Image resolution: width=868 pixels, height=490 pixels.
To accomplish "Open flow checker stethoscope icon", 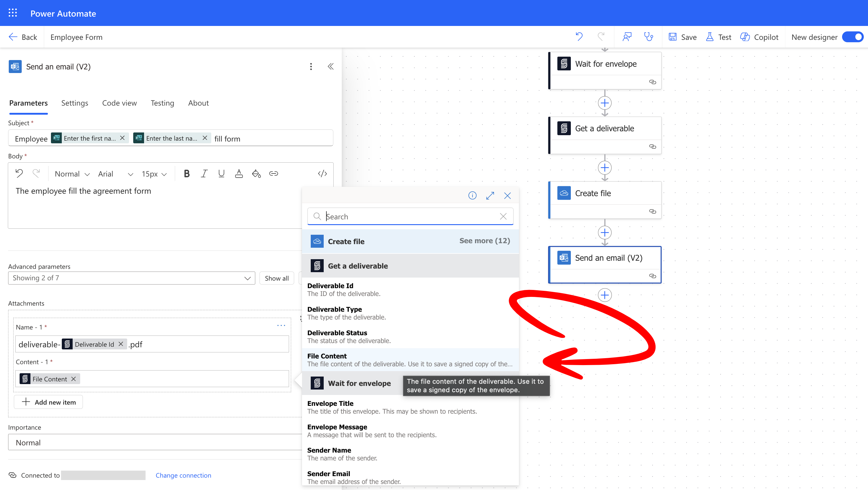I will point(648,37).
